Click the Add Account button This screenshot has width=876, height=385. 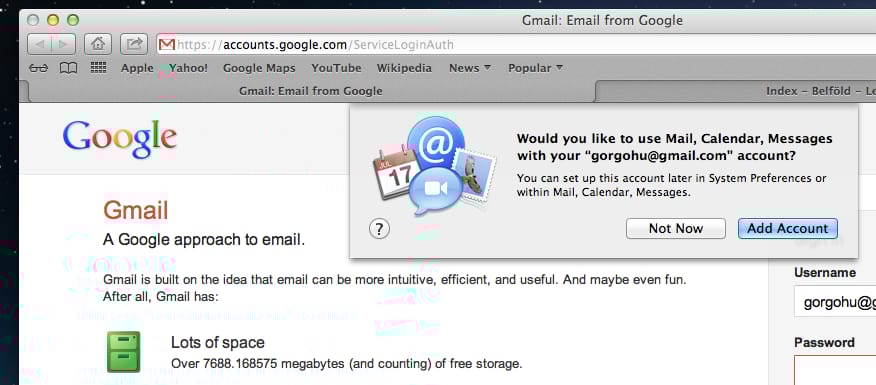point(788,229)
